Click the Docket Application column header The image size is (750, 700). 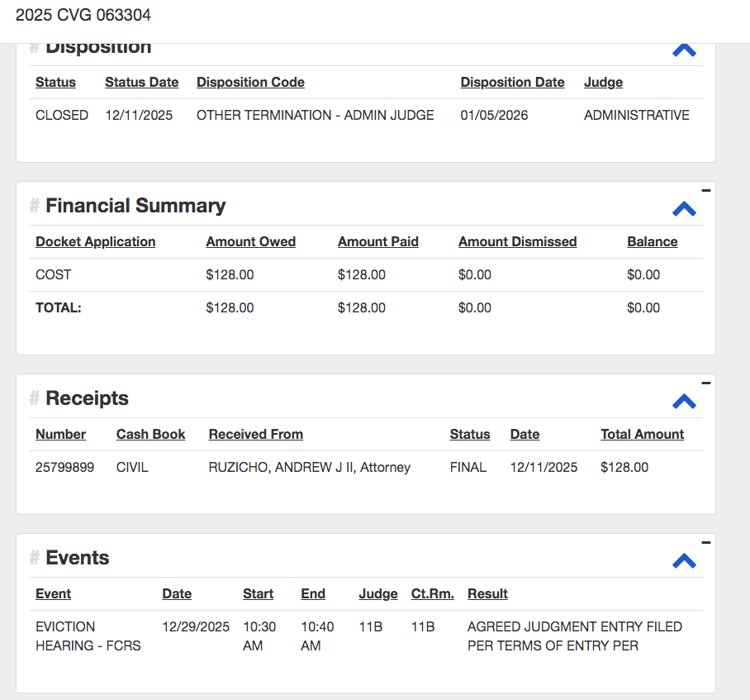click(95, 242)
